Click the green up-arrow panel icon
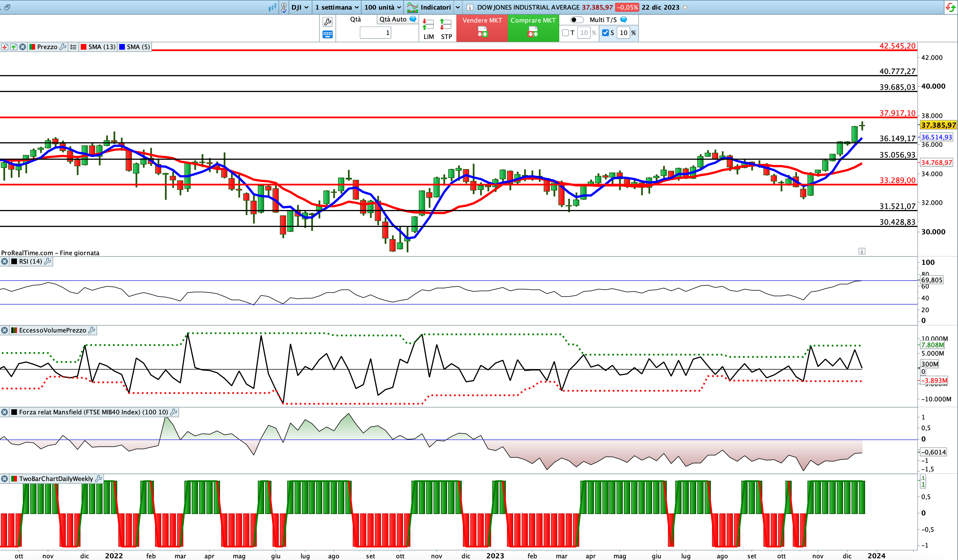Viewport: 958px width, 560px height. (x=14, y=47)
